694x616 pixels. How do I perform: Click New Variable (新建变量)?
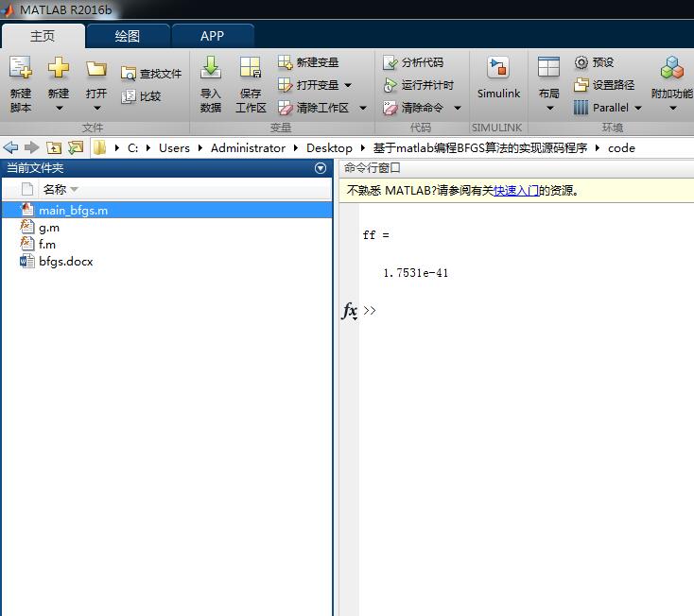[x=308, y=62]
